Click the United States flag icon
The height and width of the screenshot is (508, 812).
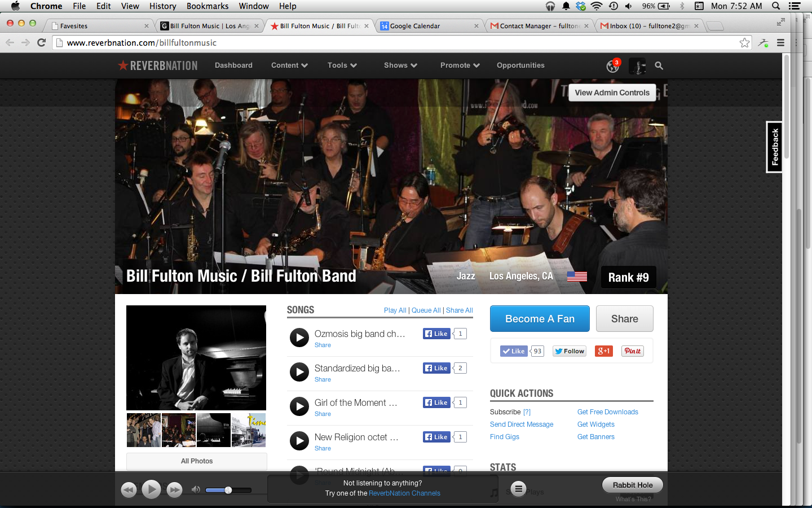pos(577,276)
